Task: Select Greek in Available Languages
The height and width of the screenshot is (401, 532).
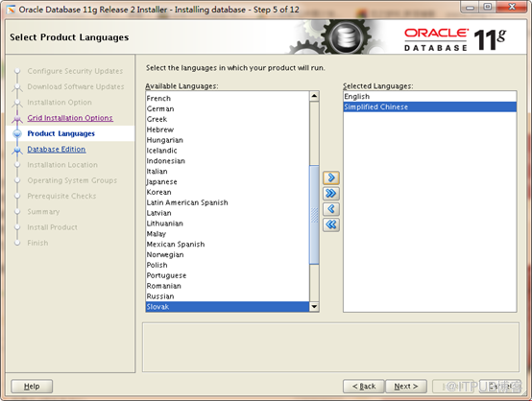Action: pyautogui.click(x=228, y=119)
